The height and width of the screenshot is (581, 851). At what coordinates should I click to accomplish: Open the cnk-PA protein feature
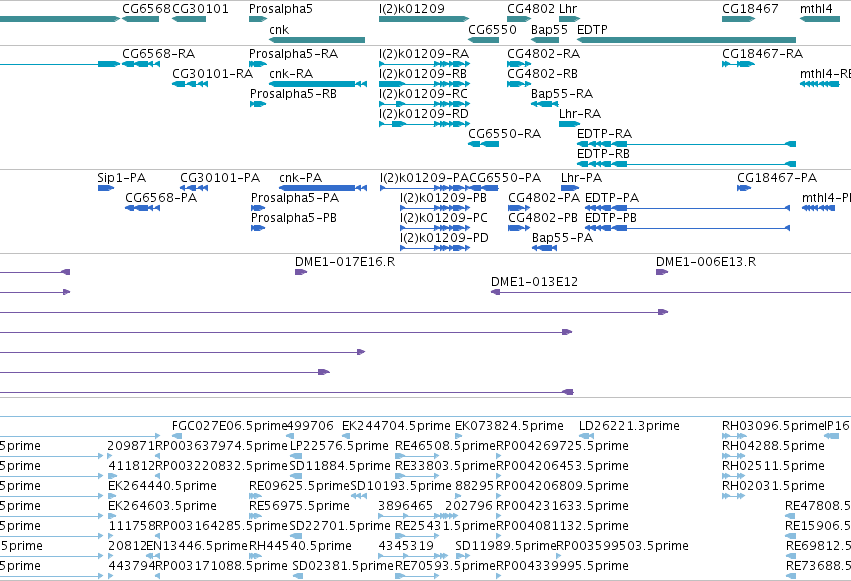click(x=323, y=188)
